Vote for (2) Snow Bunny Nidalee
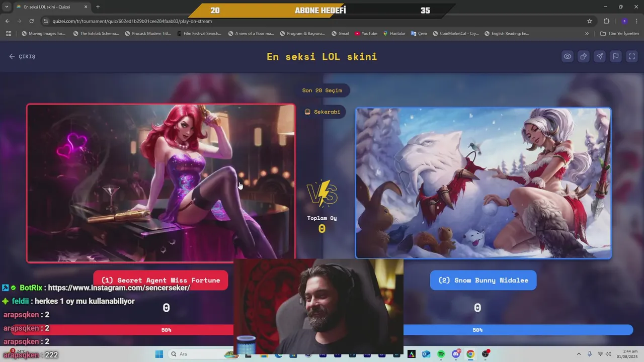The width and height of the screenshot is (644, 362). pos(483,280)
